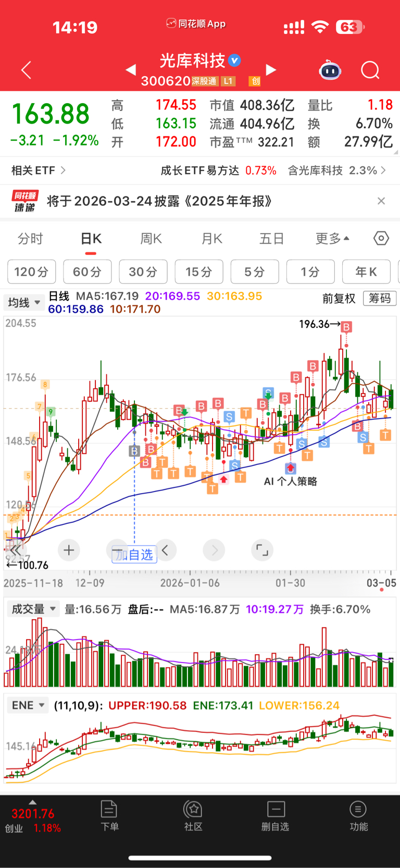This screenshot has width=400, height=868.
Task: Tap the back arrow in header
Action: tap(26, 70)
